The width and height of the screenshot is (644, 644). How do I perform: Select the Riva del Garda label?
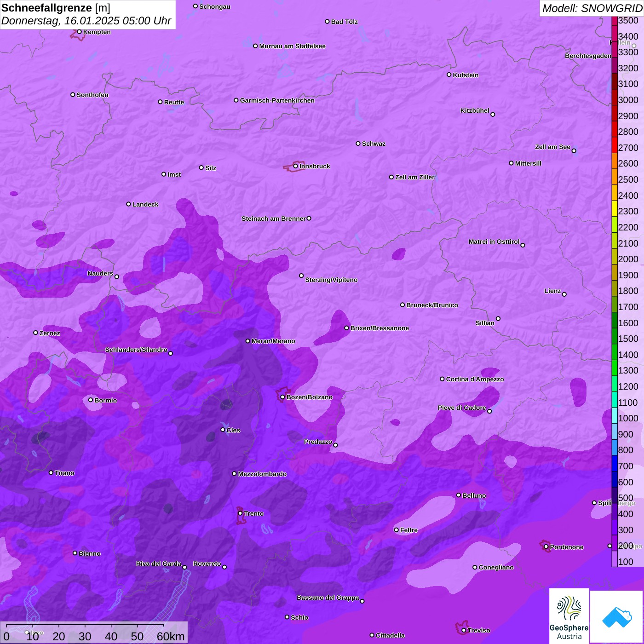point(159,563)
